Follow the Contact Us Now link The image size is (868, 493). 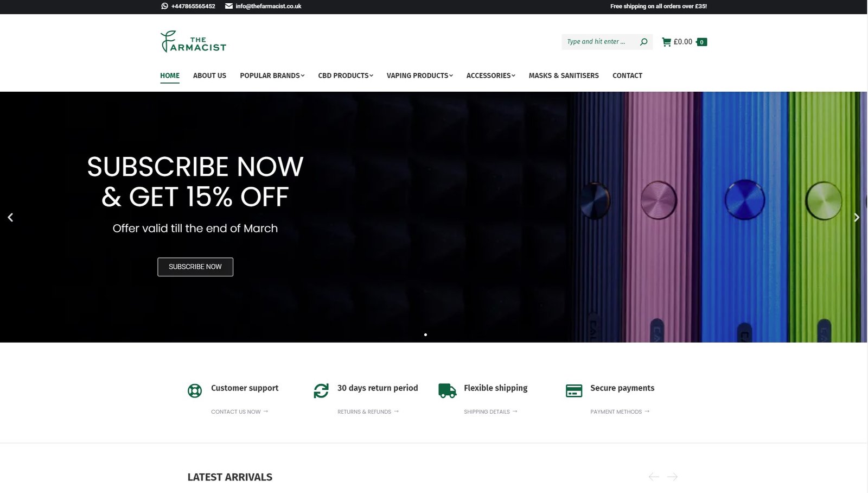click(x=239, y=412)
